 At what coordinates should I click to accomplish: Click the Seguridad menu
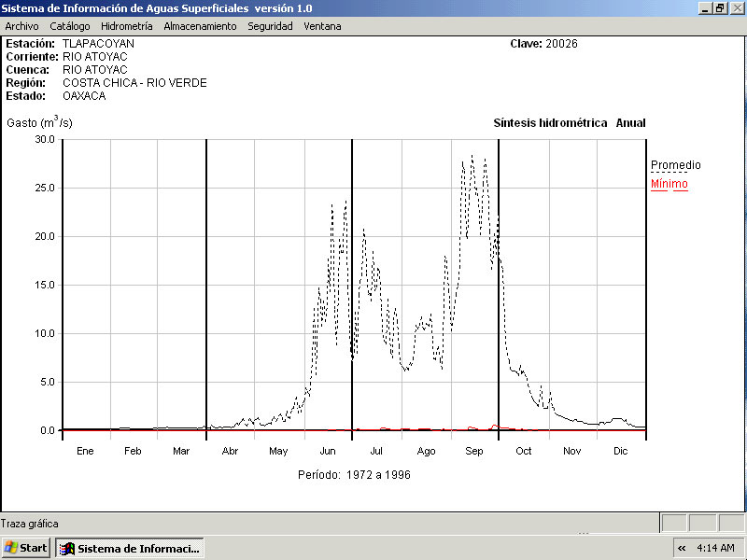pos(270,26)
